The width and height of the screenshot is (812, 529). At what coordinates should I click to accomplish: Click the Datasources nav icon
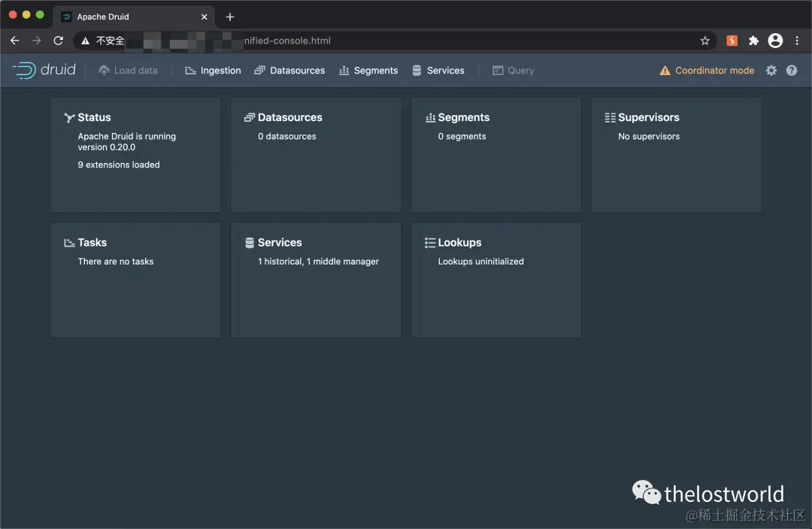click(260, 71)
